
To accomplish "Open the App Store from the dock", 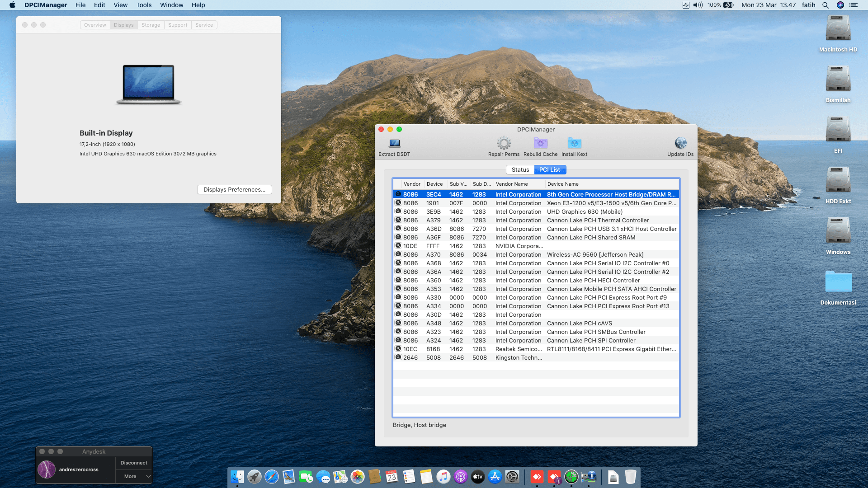I will pos(495,477).
